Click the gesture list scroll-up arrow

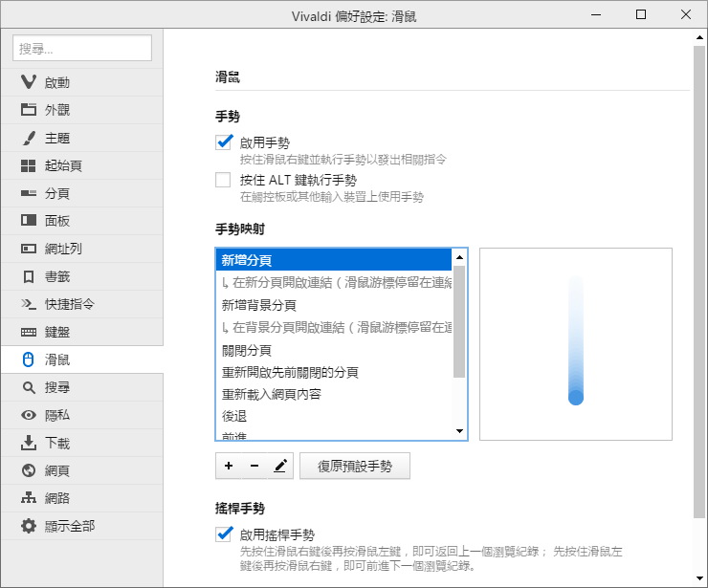pos(459,257)
